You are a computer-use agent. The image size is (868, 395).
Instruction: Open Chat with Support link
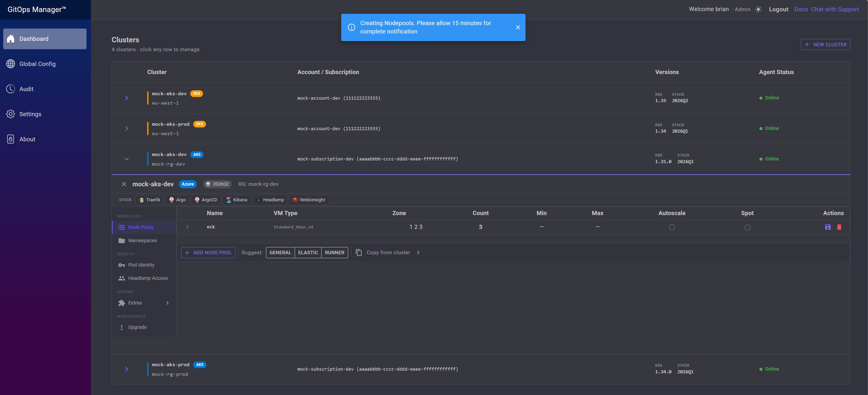pyautogui.click(x=835, y=9)
